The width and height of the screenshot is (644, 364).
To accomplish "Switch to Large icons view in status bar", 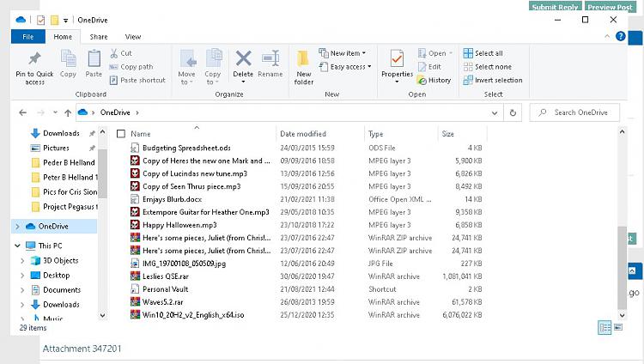I will click(618, 327).
